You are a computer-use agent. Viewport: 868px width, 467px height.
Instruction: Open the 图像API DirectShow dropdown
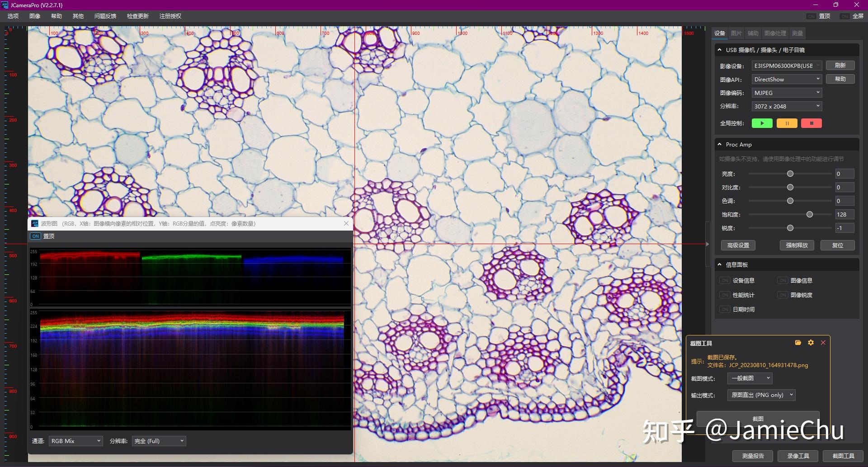pos(787,79)
